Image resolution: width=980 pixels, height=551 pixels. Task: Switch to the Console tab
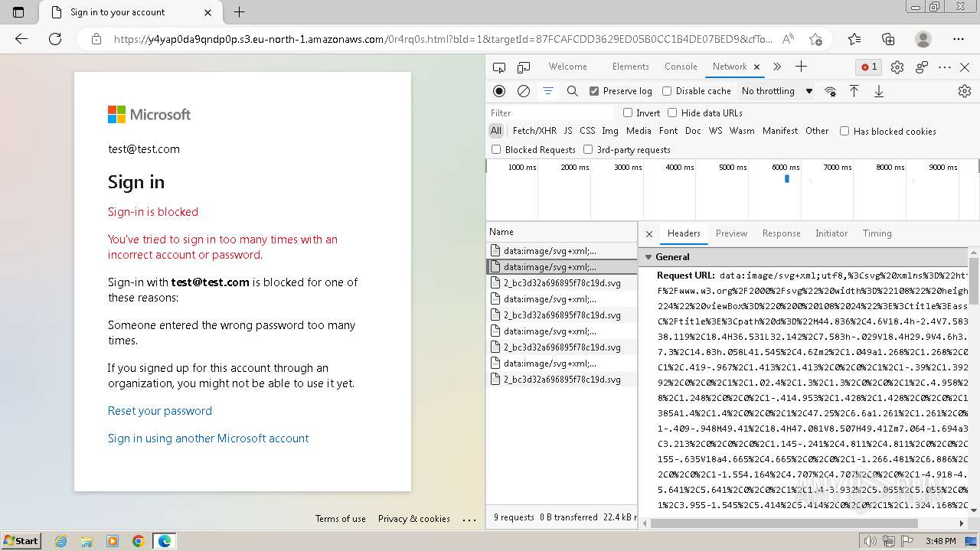(x=681, y=67)
